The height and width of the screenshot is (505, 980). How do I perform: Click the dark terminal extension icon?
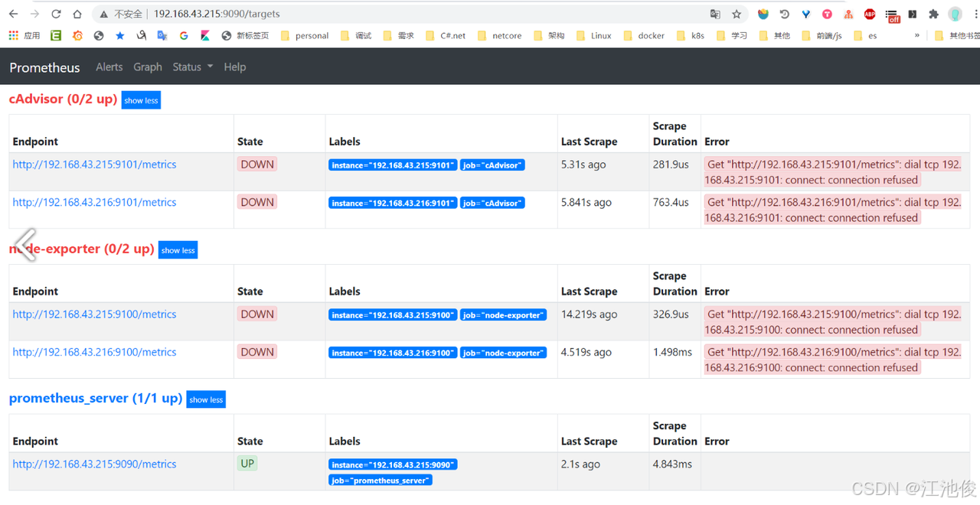(913, 14)
